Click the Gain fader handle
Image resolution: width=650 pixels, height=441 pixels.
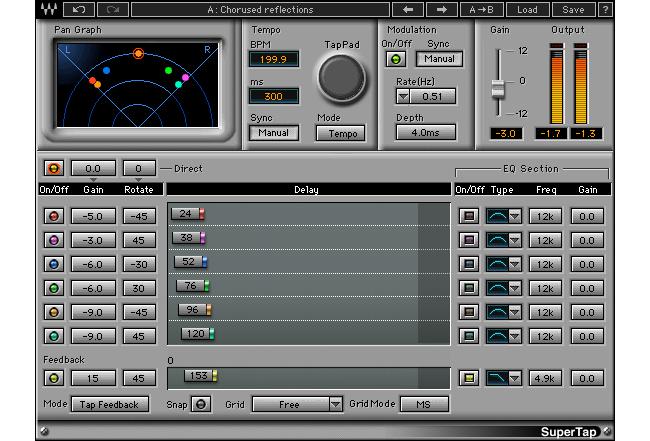click(497, 91)
